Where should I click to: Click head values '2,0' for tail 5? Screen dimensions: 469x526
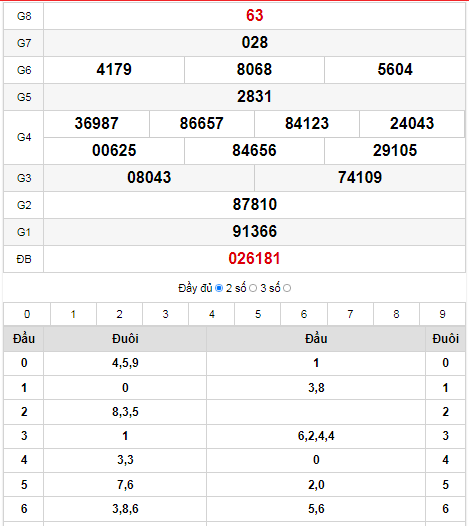316,485
